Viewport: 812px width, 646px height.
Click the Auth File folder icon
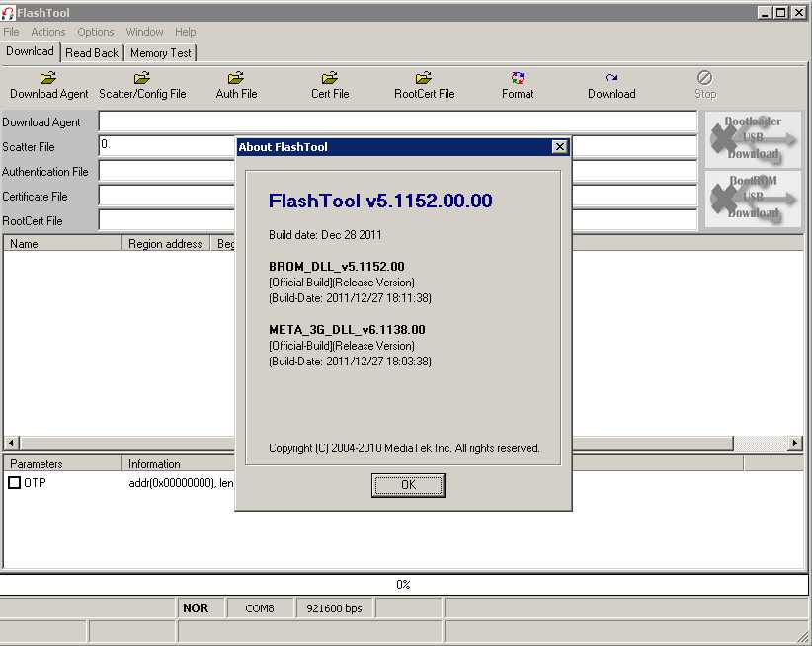click(236, 78)
